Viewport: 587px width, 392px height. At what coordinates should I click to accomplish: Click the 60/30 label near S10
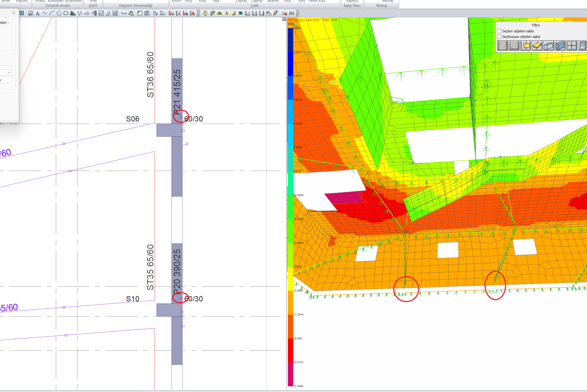click(193, 299)
